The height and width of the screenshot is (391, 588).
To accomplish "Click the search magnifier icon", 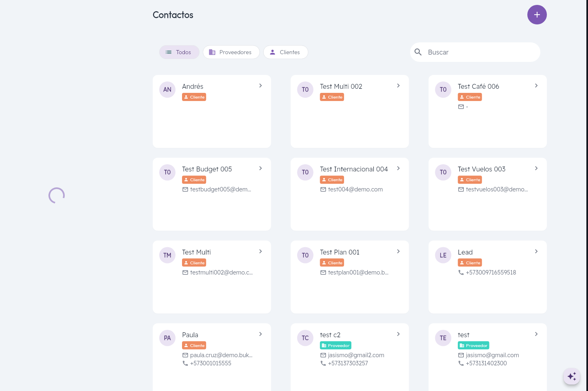I will pos(418,52).
